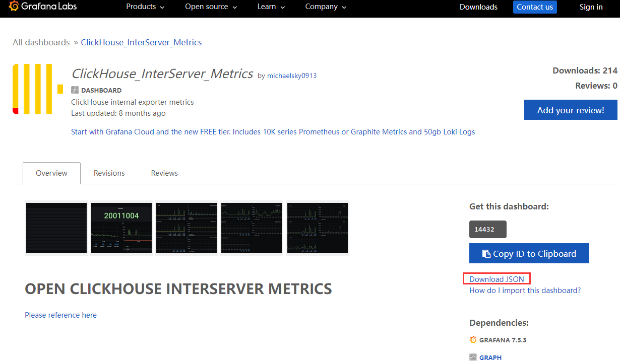Click the GRAFANA 7.5.3 dependency label

pos(503,340)
